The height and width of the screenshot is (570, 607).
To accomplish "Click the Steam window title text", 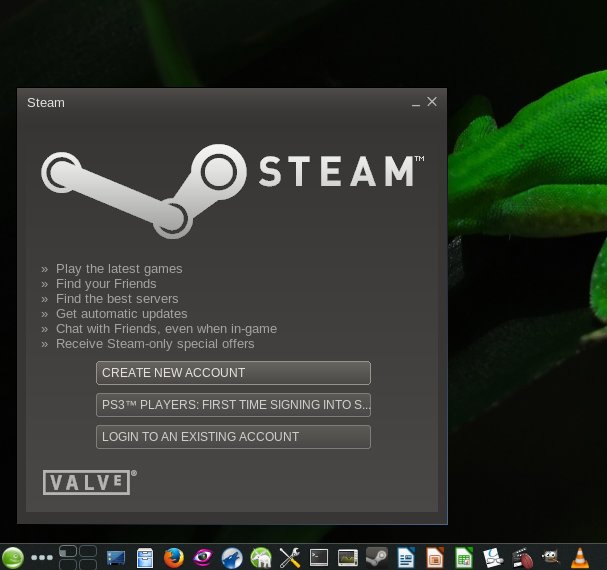I will (46, 103).
